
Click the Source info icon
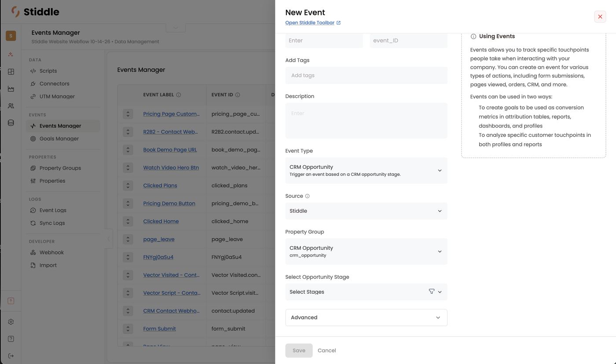coord(307,196)
